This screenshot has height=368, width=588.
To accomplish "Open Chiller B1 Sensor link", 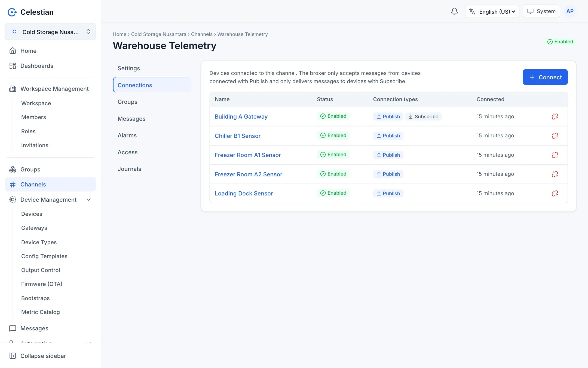I will tap(237, 136).
